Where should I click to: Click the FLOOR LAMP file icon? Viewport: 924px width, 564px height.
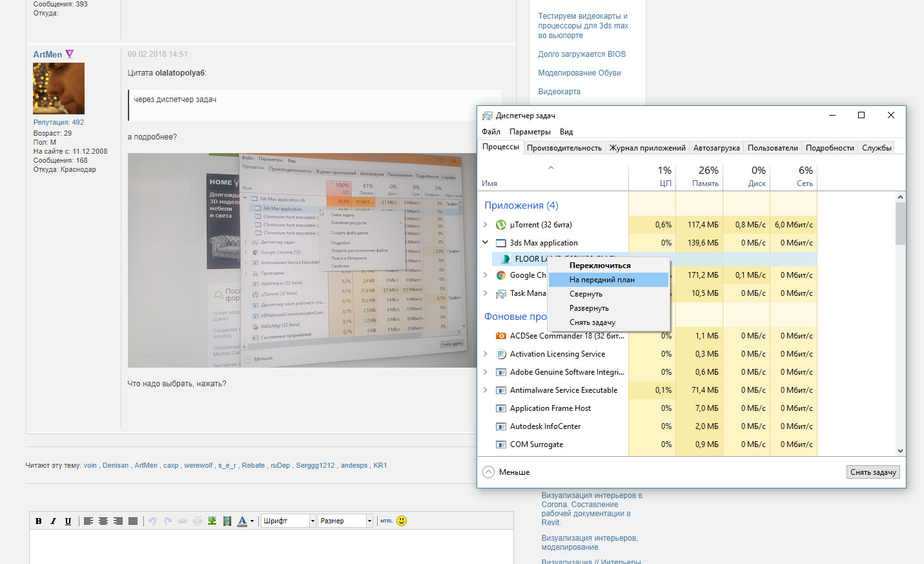506,258
